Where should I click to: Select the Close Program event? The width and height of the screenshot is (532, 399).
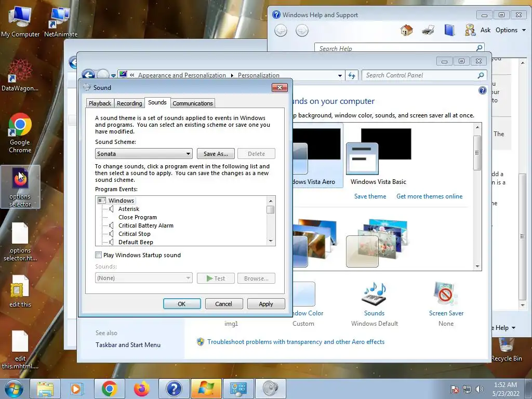[x=137, y=217]
